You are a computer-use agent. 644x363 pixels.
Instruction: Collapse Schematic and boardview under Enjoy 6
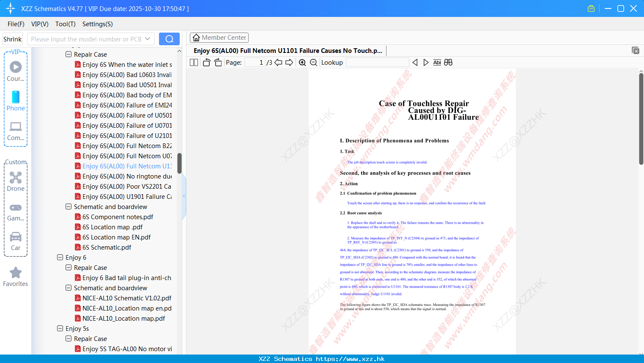tap(69, 288)
